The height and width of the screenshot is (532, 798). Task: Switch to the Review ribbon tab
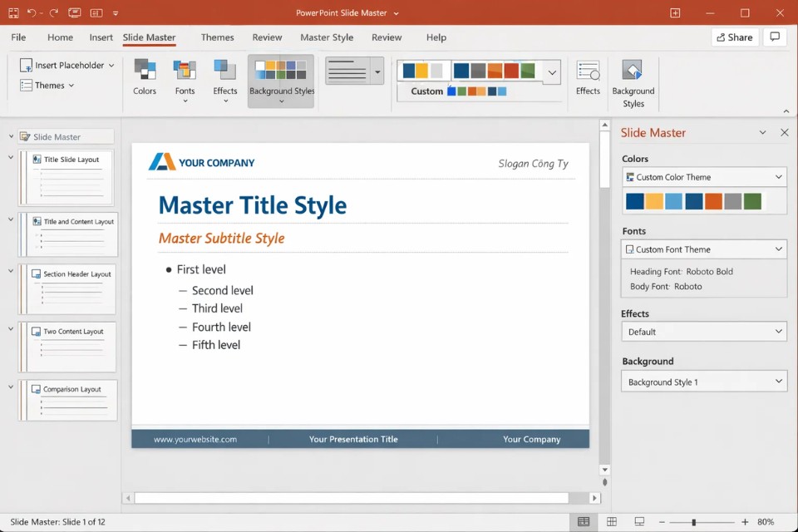(267, 37)
